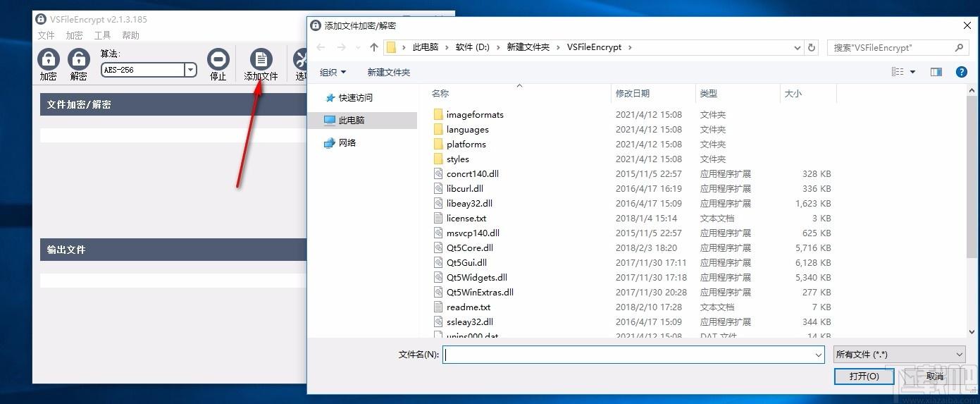Click the 取消 button
The height and width of the screenshot is (404, 980).
935,377
